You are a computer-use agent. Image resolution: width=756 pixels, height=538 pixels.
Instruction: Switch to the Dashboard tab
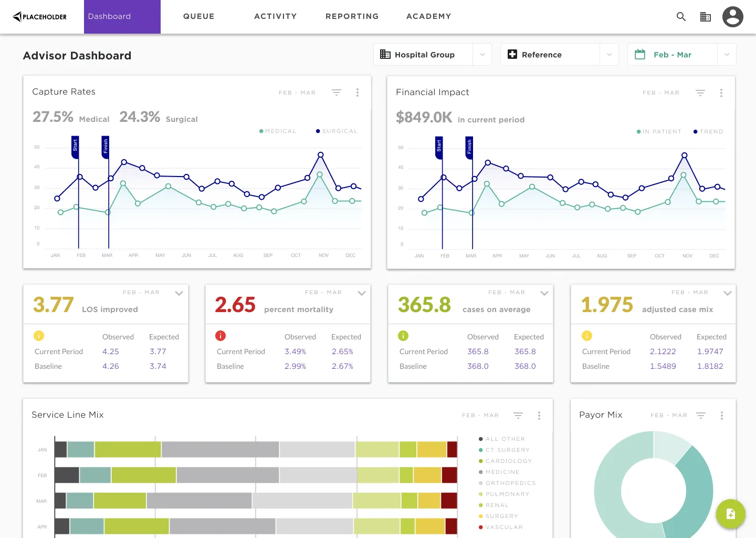point(122,17)
